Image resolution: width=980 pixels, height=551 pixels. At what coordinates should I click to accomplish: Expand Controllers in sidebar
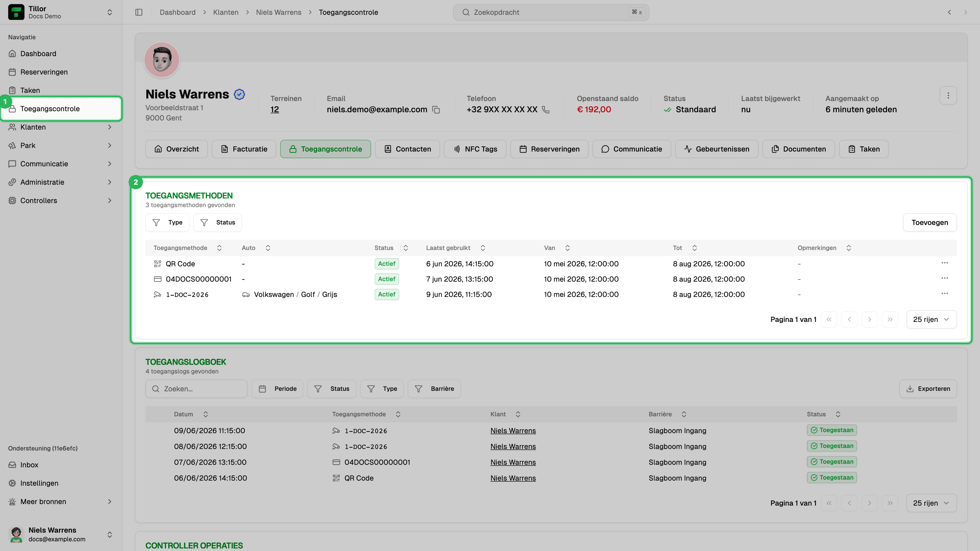109,201
